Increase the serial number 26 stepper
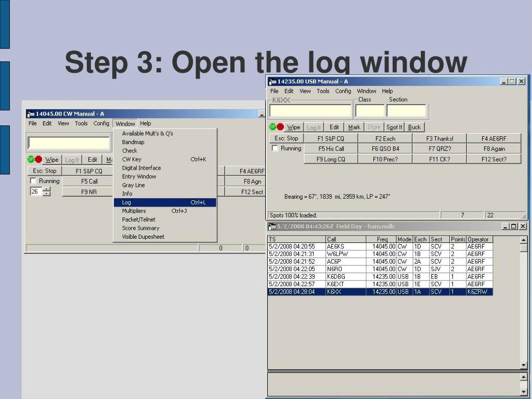 coord(47,189)
